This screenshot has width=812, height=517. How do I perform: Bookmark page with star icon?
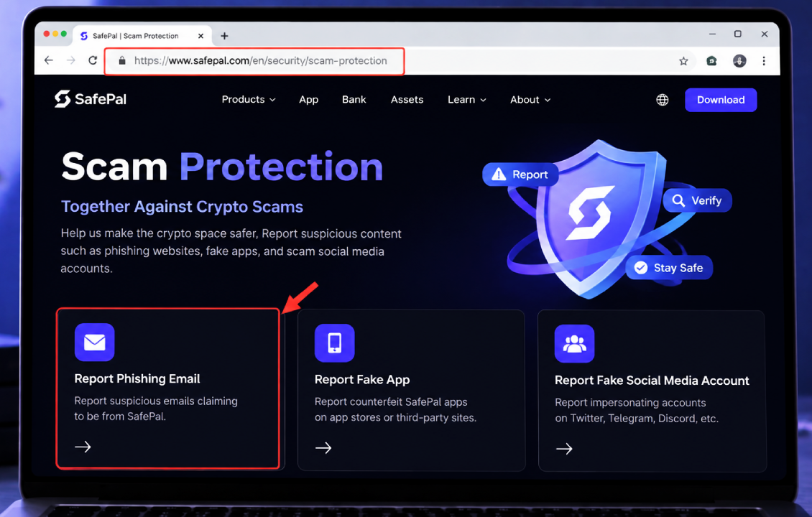(683, 61)
